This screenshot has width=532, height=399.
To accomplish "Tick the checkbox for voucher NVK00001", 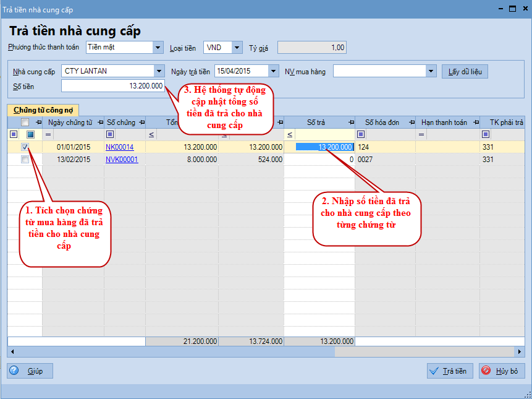I will coord(25,160).
